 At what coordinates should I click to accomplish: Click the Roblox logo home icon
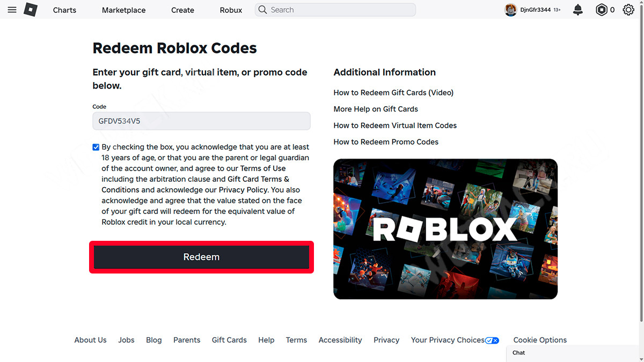pyautogui.click(x=31, y=10)
